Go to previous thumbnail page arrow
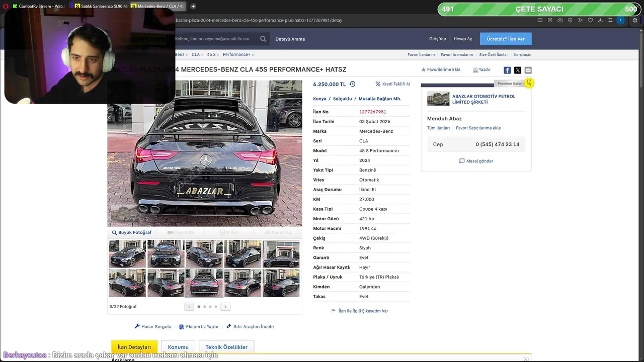 click(189, 306)
